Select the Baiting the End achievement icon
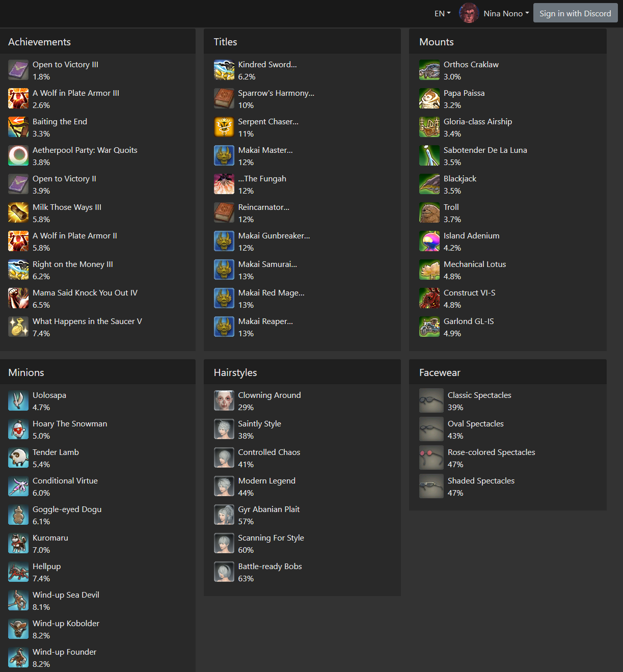Screen dimensions: 623x672 pos(18,127)
